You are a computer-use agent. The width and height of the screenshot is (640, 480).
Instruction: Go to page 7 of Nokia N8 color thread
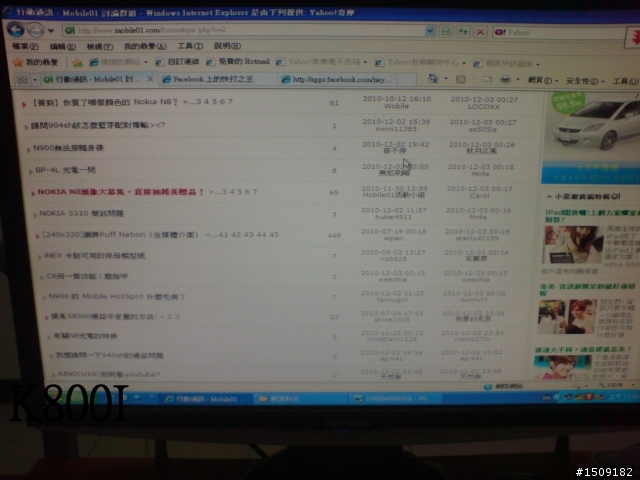pyautogui.click(x=230, y=102)
